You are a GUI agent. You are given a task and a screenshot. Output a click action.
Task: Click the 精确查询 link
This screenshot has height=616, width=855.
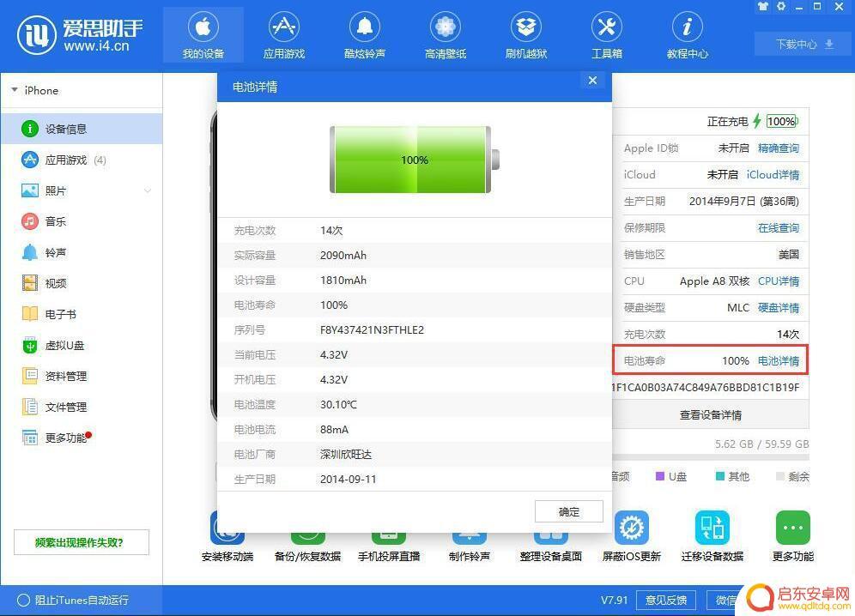(x=778, y=148)
